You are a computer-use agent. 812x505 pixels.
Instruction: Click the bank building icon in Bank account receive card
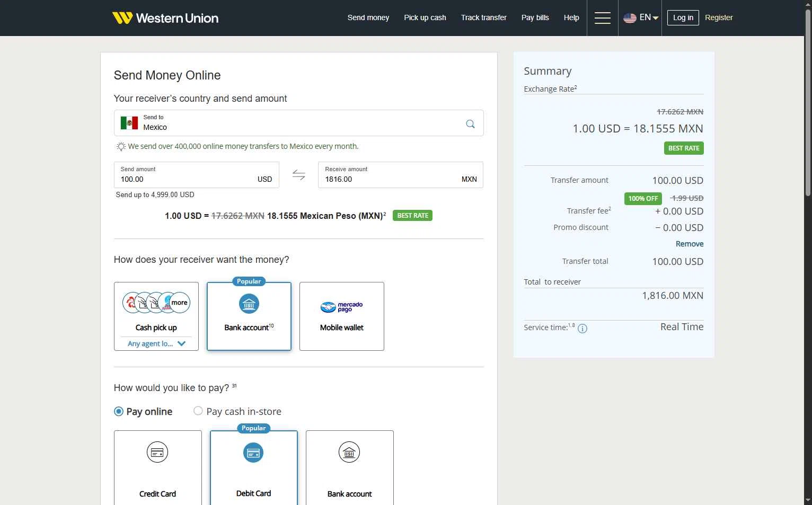(x=249, y=304)
